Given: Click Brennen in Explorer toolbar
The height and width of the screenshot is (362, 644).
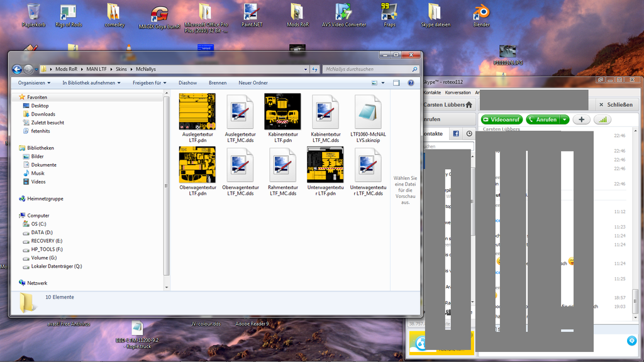Looking at the screenshot, I should pyautogui.click(x=218, y=83).
